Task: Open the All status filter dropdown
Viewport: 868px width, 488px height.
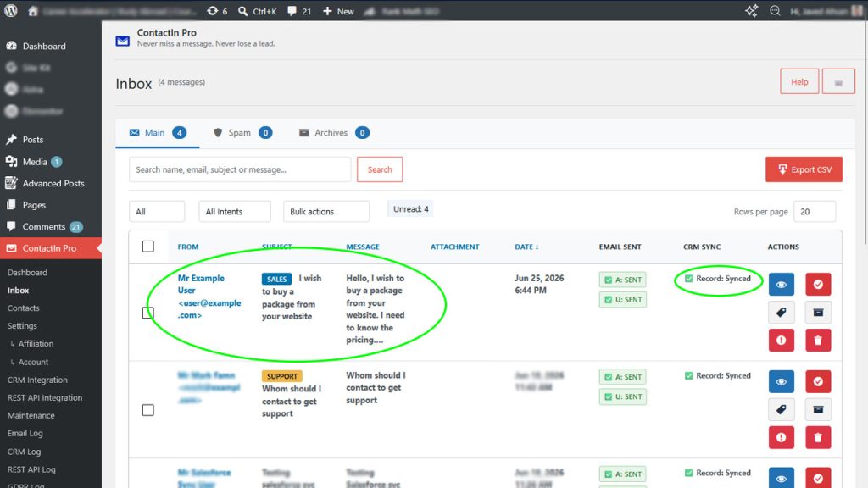Action: coord(157,211)
